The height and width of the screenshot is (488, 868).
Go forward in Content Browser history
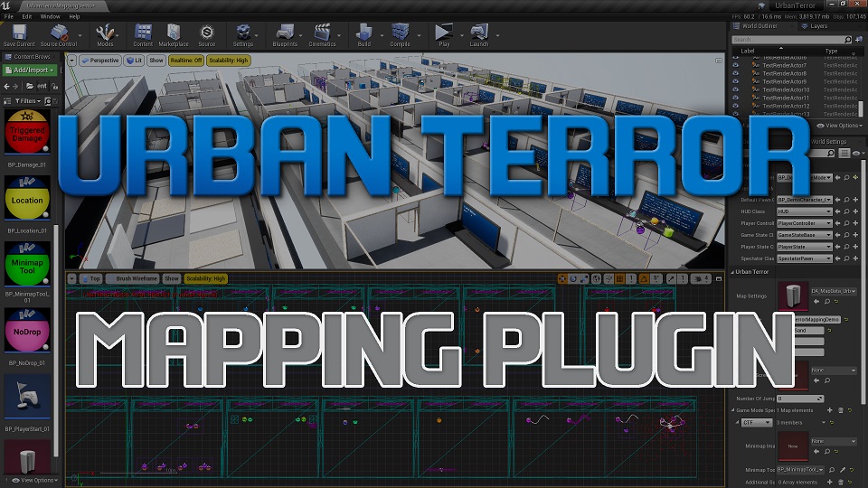(15, 87)
